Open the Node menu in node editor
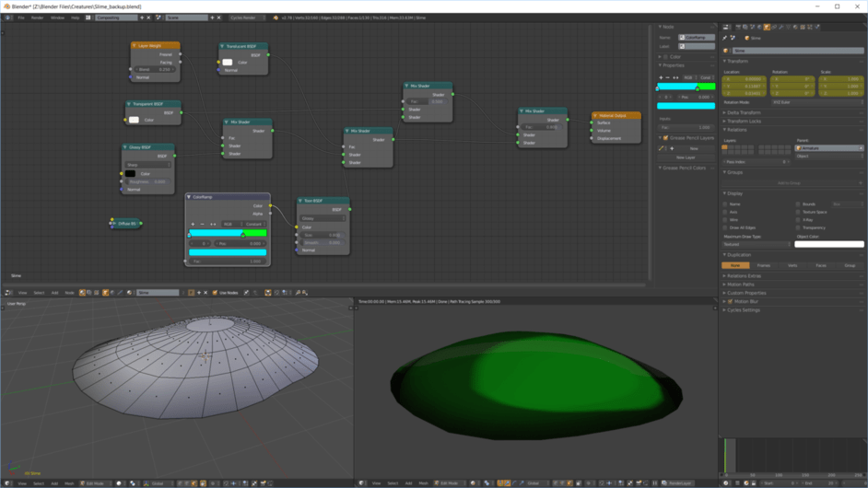The height and width of the screenshot is (488, 868). coord(69,293)
